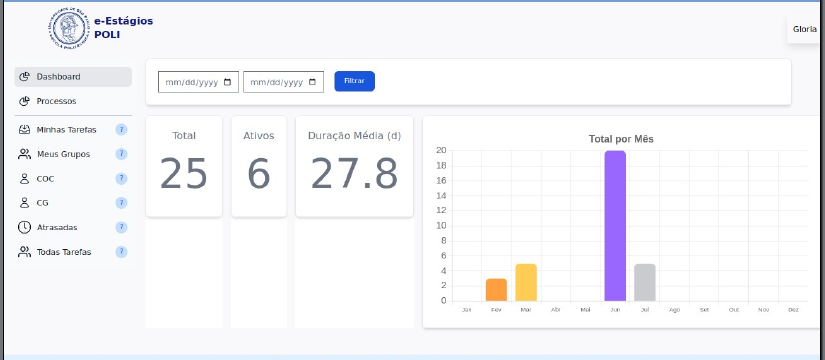Click the Abr axis label
This screenshot has width=825, height=360.
[556, 310]
